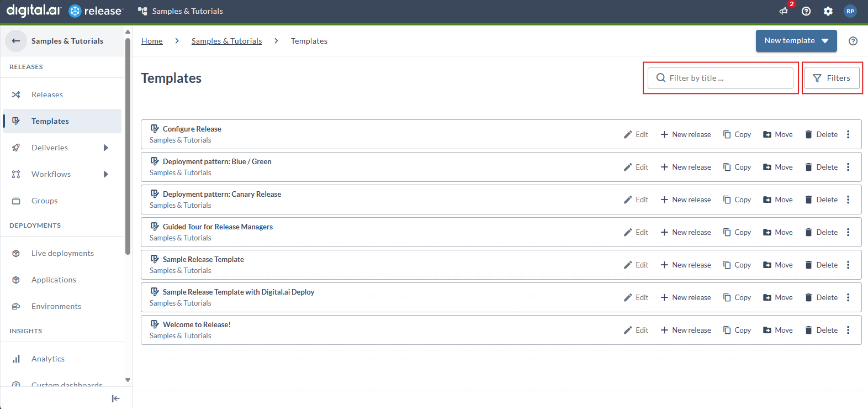Open the Welcome to Release! template title
868x409 pixels.
tap(197, 324)
